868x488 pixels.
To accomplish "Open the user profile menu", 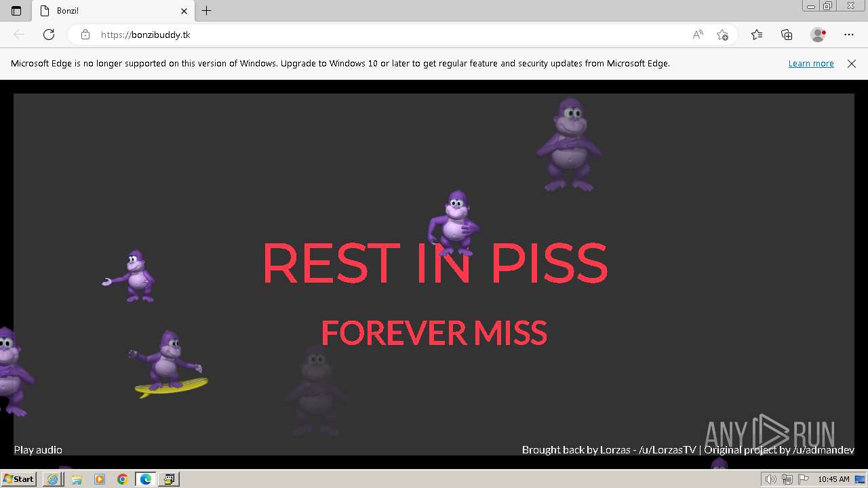I will point(818,35).
